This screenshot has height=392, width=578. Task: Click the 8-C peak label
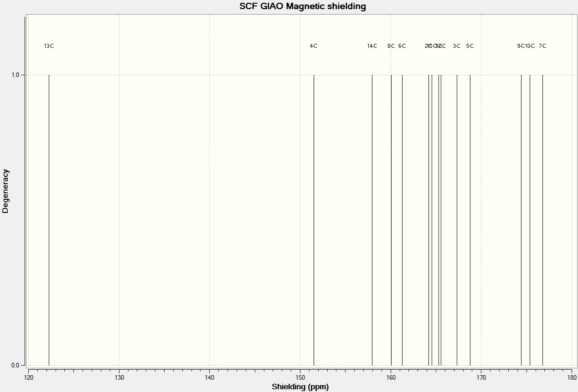(391, 46)
